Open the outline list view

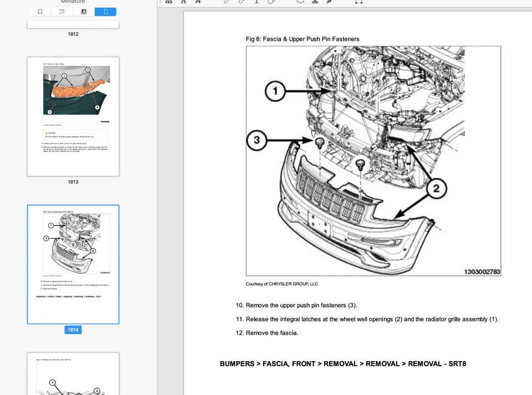pos(62,11)
